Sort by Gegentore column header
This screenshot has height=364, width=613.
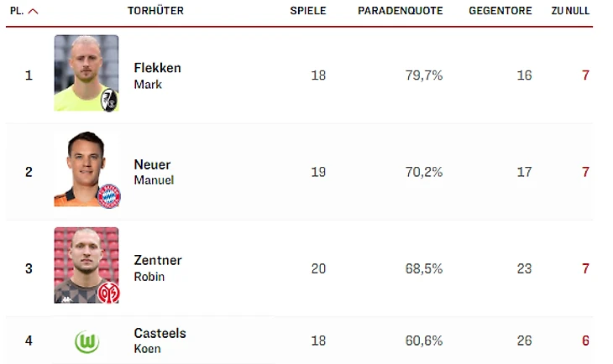(x=500, y=12)
